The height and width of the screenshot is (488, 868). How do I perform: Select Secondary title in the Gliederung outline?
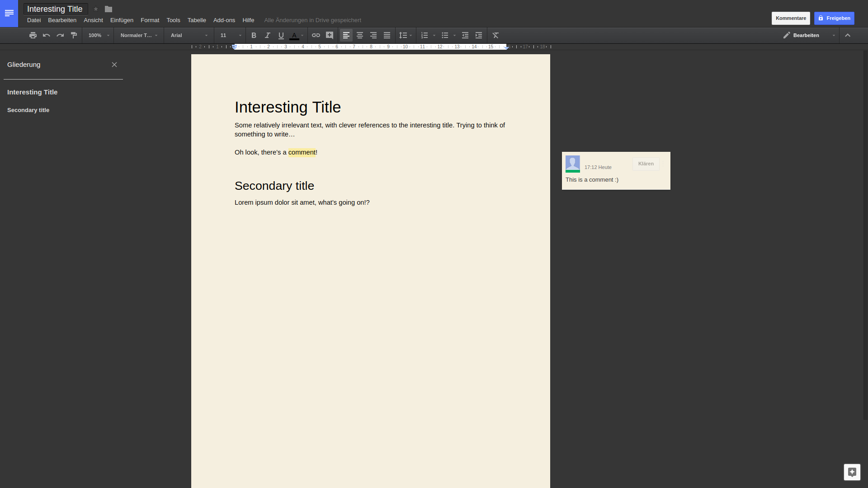tap(28, 110)
